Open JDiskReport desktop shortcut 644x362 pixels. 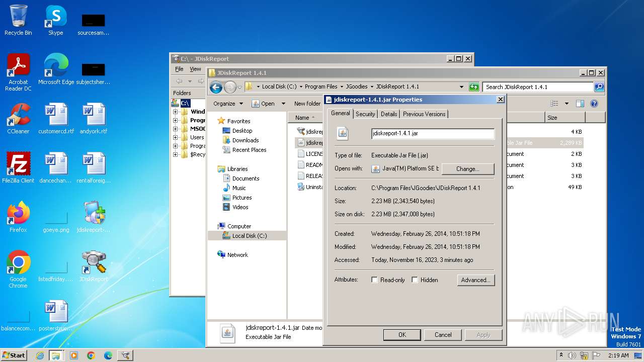pyautogui.click(x=94, y=266)
